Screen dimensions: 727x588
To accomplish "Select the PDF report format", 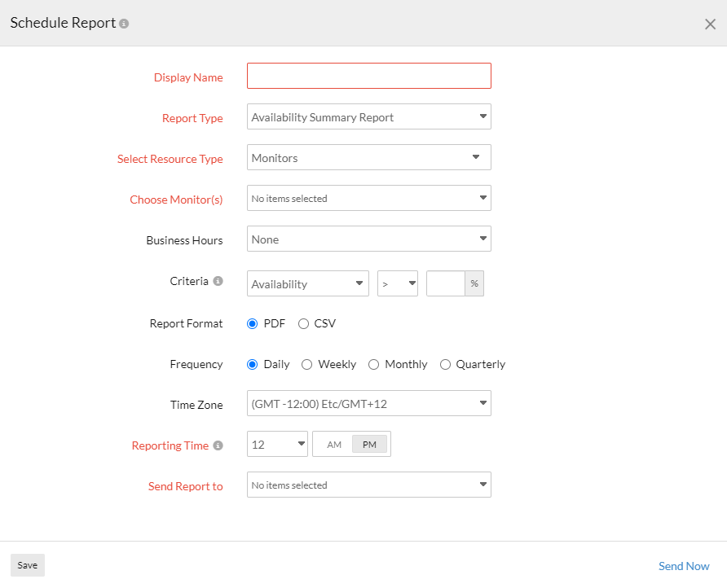I will point(252,323).
